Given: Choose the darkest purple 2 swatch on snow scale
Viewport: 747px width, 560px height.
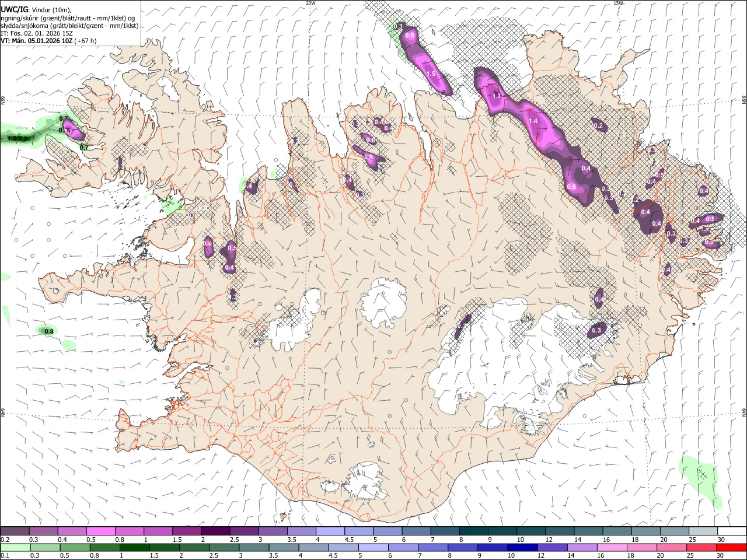Looking at the screenshot, I should click(x=215, y=531).
